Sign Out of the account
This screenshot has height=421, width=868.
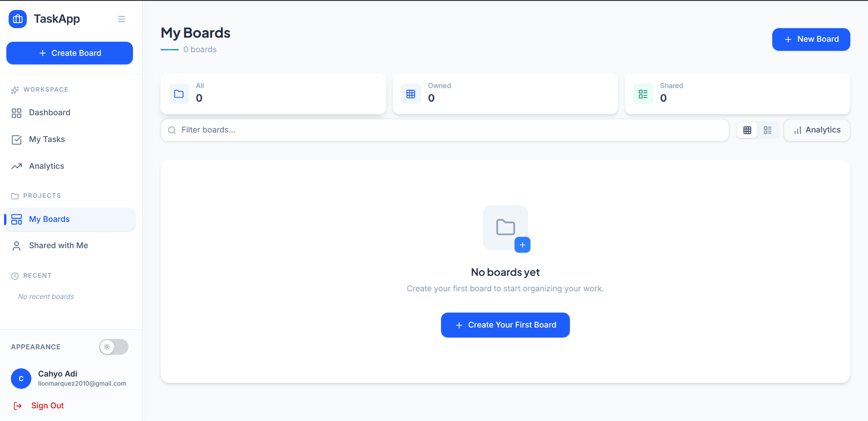(x=39, y=406)
